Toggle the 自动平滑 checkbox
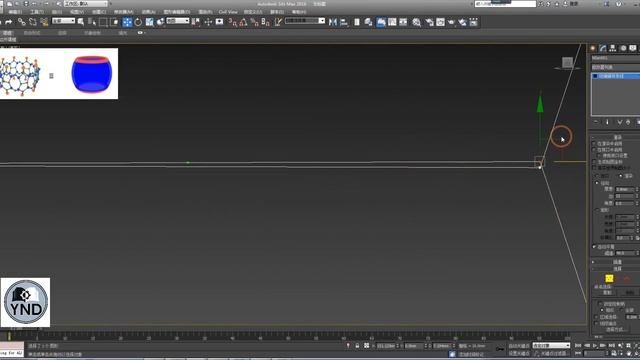Screen dimensions: 640x360 (594, 247)
